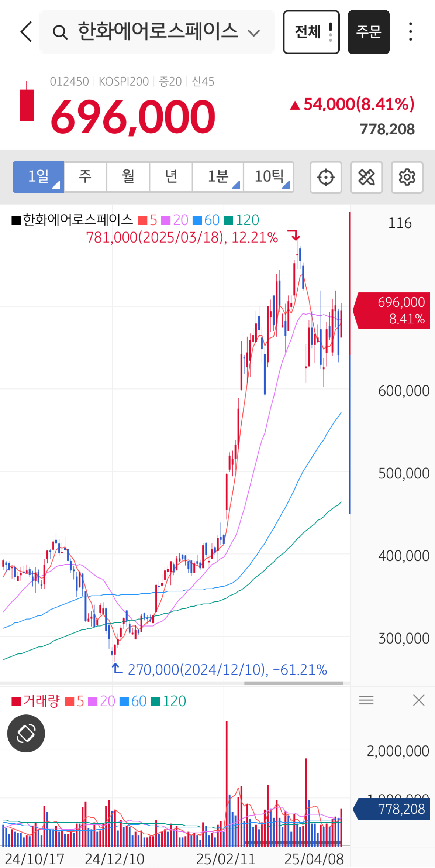Screen dimensions: 435x868
Task: Tap the 24/12/10 date axis label
Action: coord(115,859)
